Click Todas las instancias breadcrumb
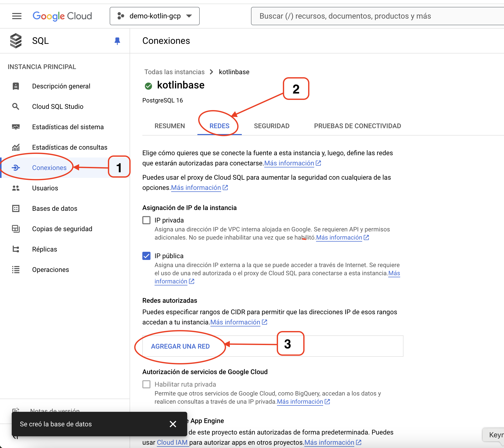 click(174, 72)
